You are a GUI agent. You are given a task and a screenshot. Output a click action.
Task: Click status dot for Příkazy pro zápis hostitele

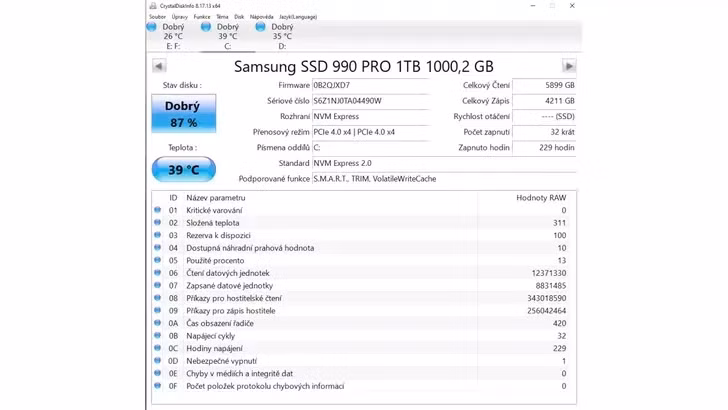coord(158,310)
